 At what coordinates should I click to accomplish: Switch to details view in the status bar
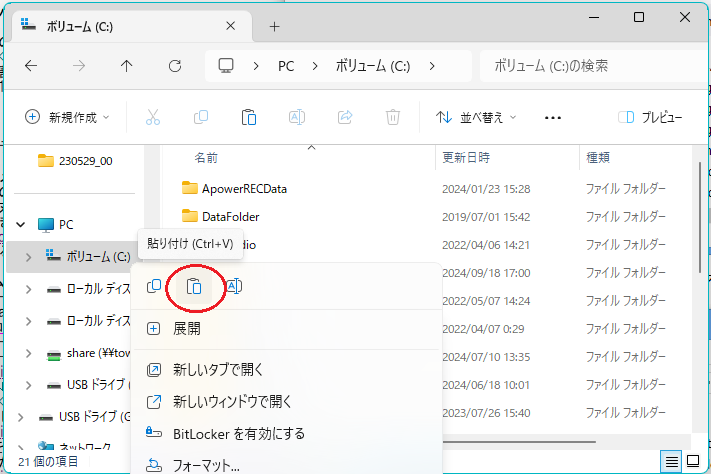672,462
